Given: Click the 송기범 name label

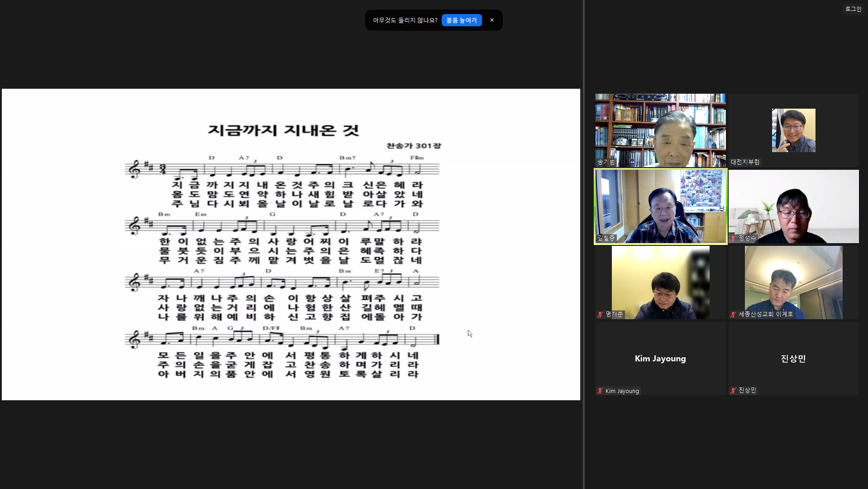Looking at the screenshot, I should click(x=606, y=162).
